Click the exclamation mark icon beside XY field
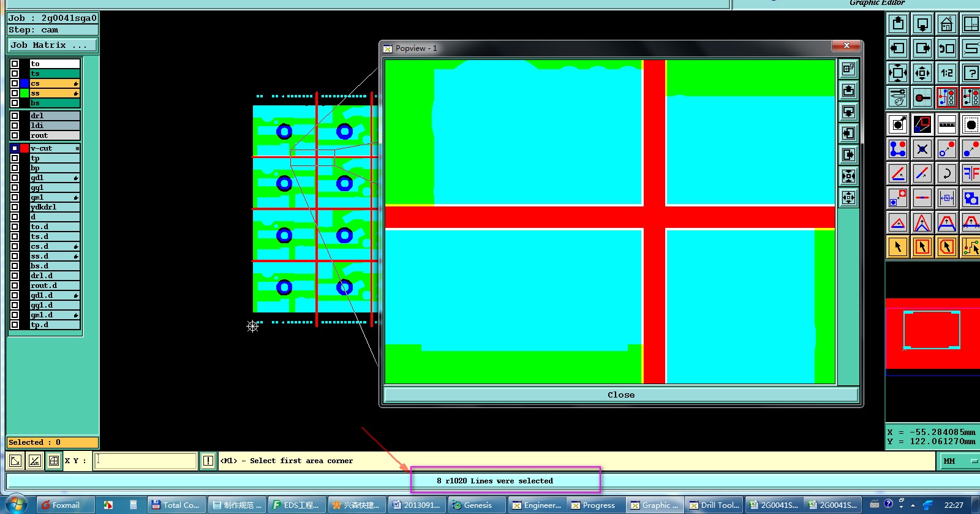Image resolution: width=980 pixels, height=514 pixels. pos(208,461)
